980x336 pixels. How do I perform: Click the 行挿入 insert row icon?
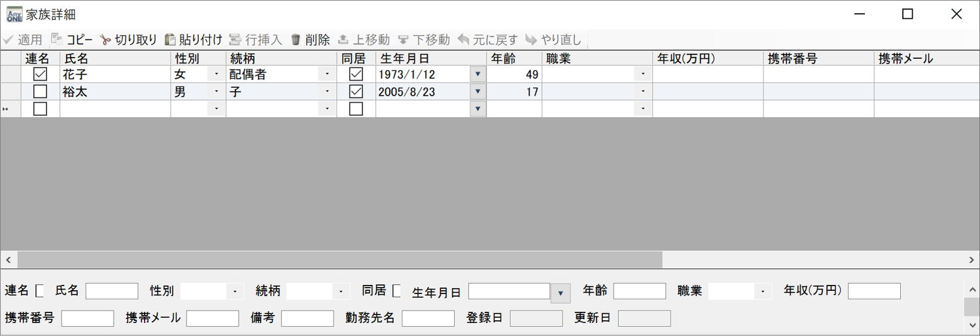pos(236,40)
